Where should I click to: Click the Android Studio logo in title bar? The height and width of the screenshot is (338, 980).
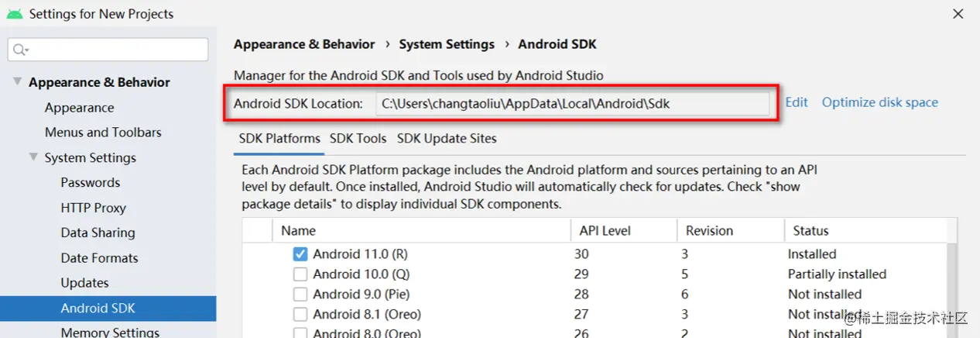pos(15,14)
